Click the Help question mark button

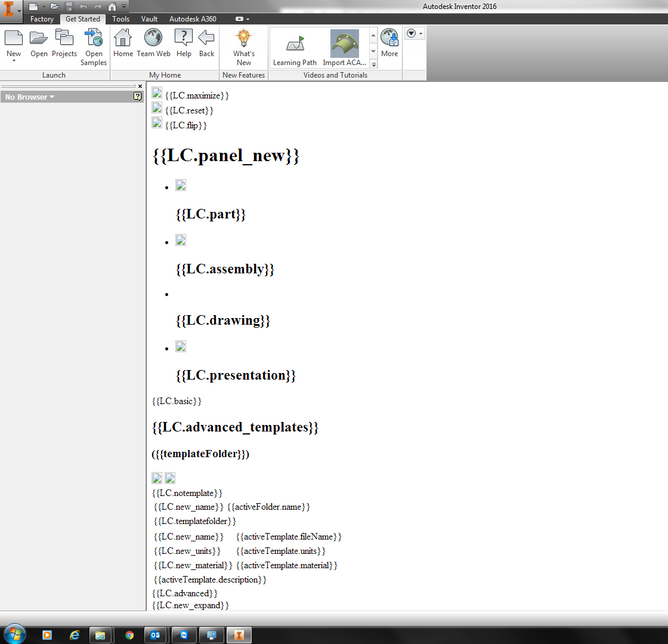(184, 42)
